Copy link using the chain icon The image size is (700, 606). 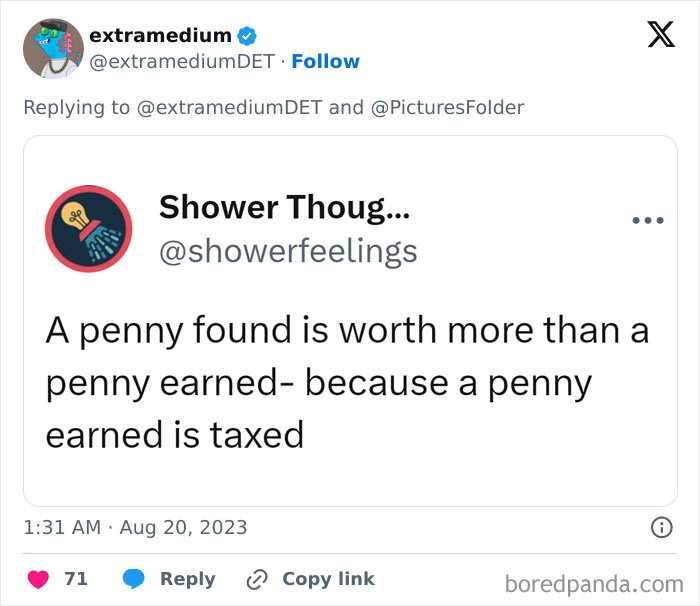(257, 579)
